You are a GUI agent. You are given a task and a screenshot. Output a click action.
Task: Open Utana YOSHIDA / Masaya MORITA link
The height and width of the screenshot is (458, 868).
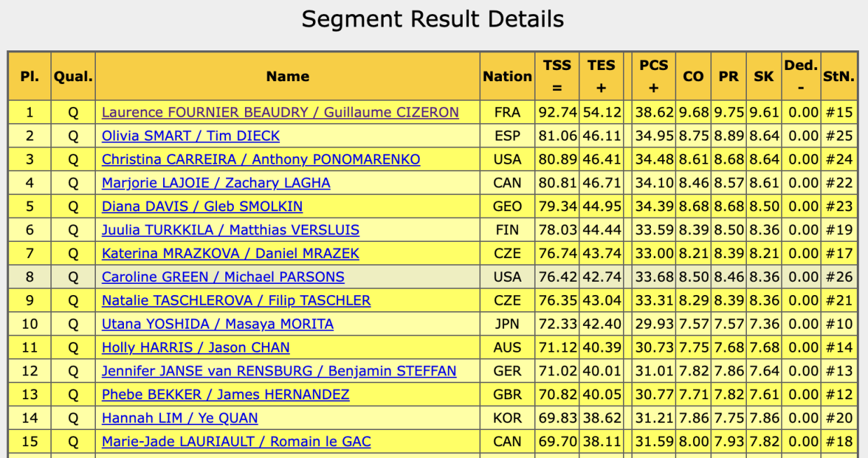pyautogui.click(x=218, y=324)
